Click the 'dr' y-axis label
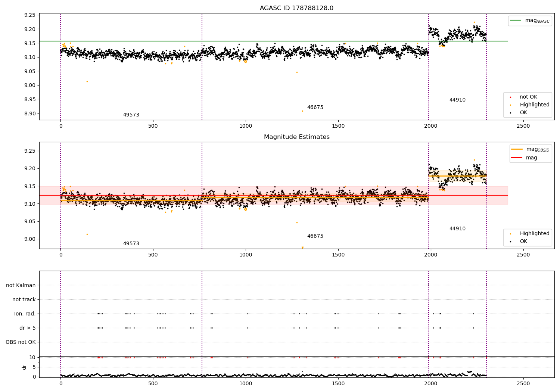 click(24, 367)
